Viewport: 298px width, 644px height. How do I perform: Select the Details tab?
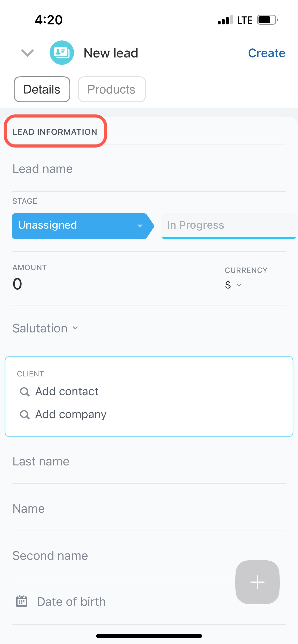[x=42, y=89]
